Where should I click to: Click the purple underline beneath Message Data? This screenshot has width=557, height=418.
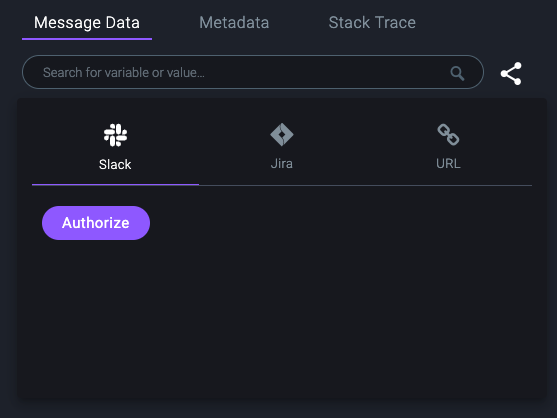pos(87,39)
